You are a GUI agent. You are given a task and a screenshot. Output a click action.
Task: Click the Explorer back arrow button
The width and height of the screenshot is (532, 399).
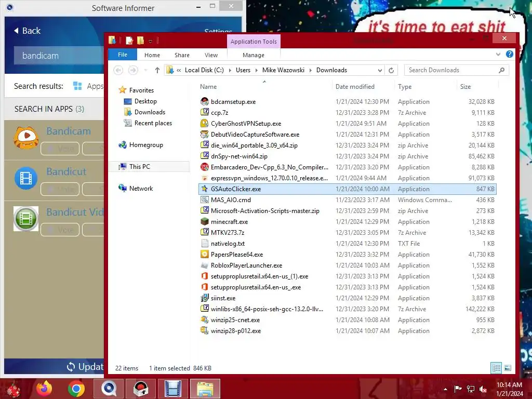[118, 70]
